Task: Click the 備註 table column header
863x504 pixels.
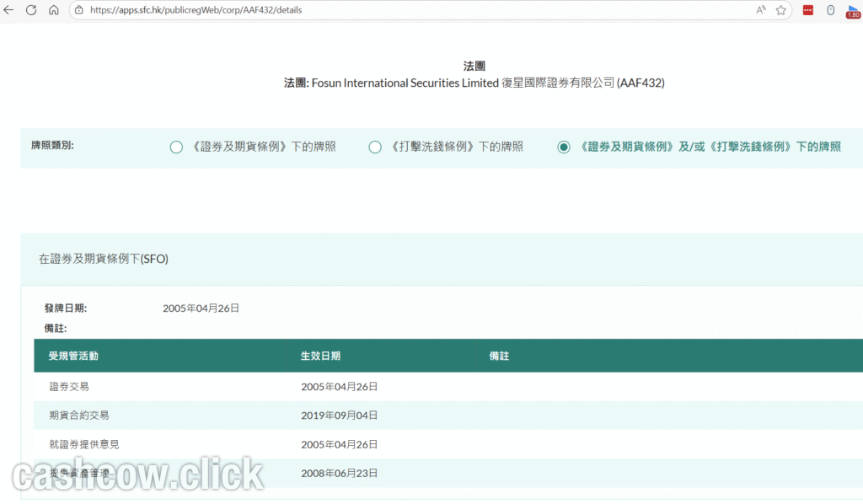Action: pos(499,356)
